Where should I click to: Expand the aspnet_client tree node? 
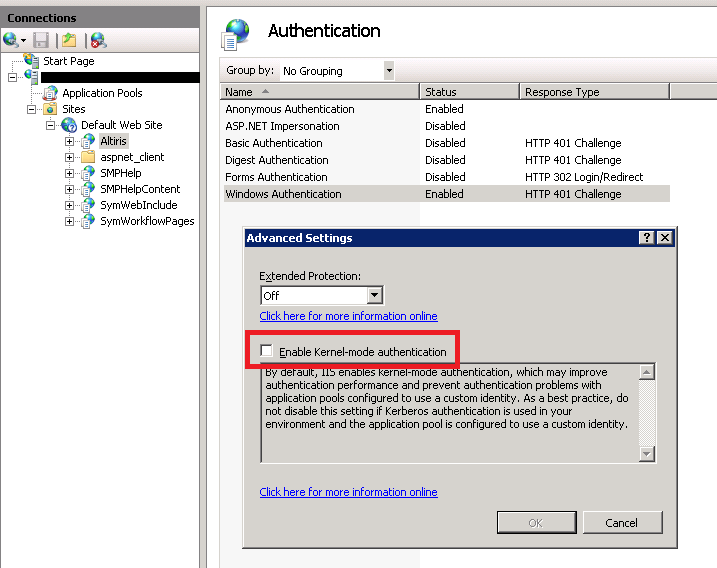pyautogui.click(x=69, y=157)
